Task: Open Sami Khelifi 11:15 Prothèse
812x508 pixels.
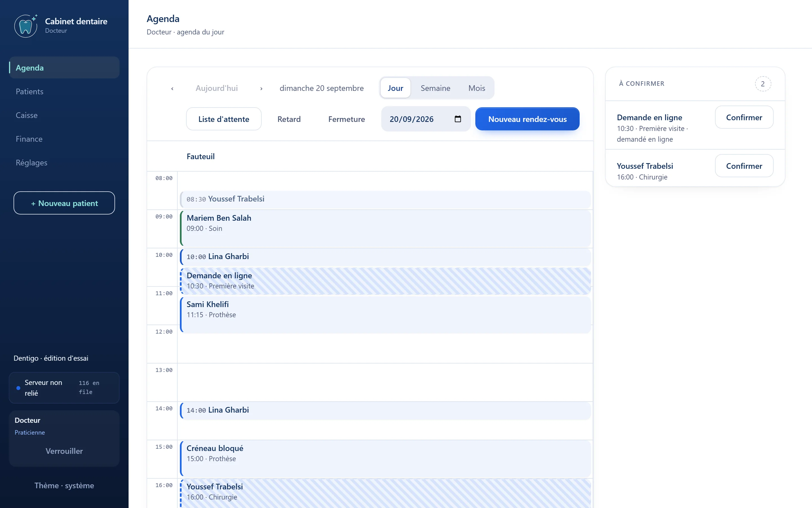Action: 385,314
